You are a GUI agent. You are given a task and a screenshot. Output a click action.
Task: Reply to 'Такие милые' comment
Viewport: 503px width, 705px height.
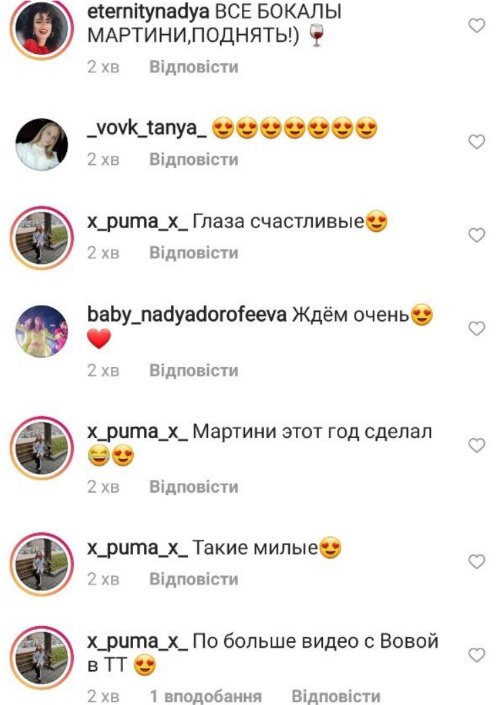[x=194, y=579]
